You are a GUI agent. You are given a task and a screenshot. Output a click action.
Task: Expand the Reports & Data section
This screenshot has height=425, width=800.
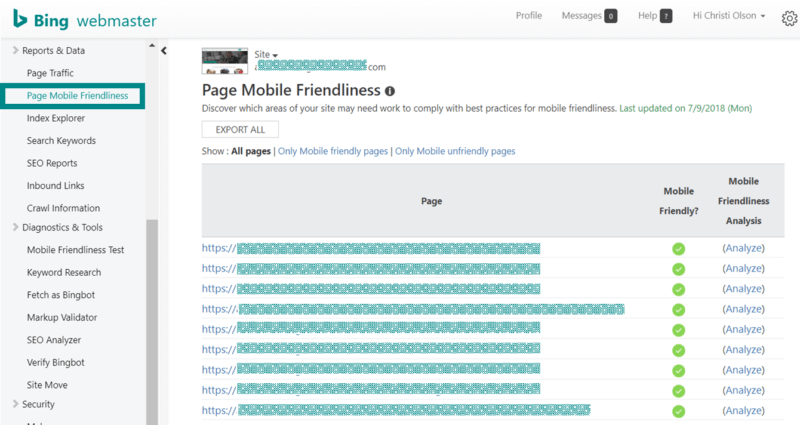click(x=15, y=50)
